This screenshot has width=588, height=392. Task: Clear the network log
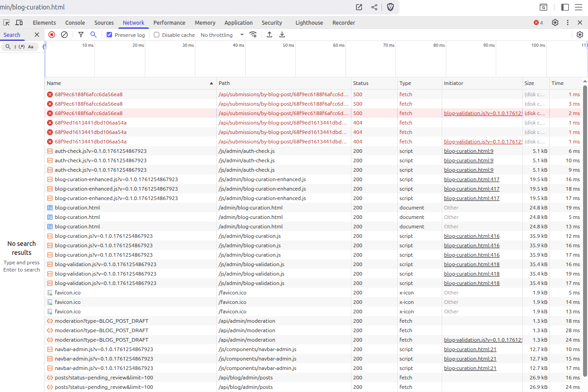64,35
